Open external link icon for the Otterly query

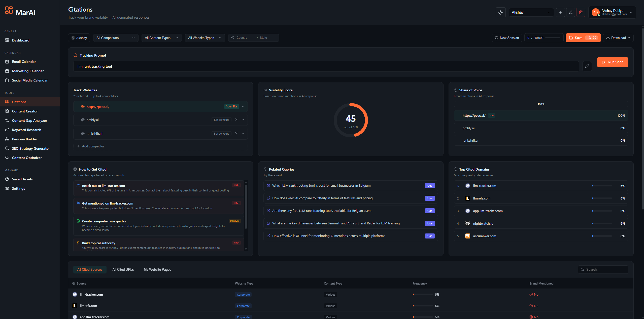pos(268,198)
